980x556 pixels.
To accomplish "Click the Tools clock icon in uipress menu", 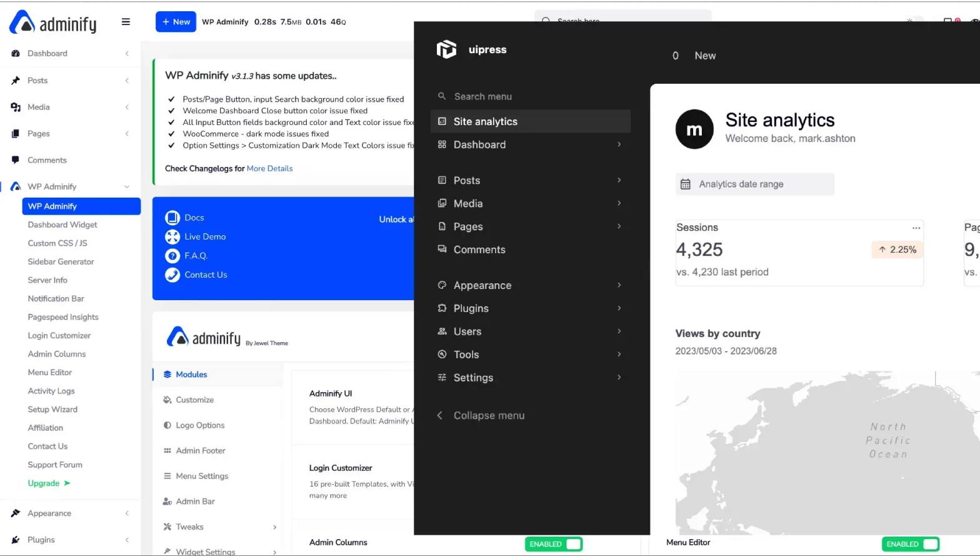I will (442, 355).
